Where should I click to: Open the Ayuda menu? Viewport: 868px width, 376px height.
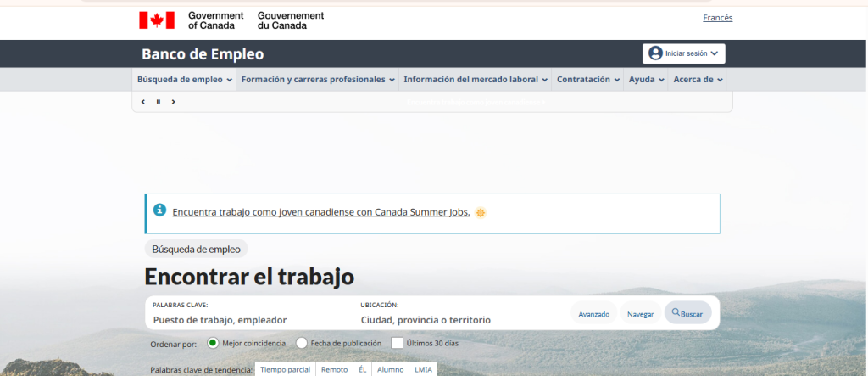[x=646, y=80]
